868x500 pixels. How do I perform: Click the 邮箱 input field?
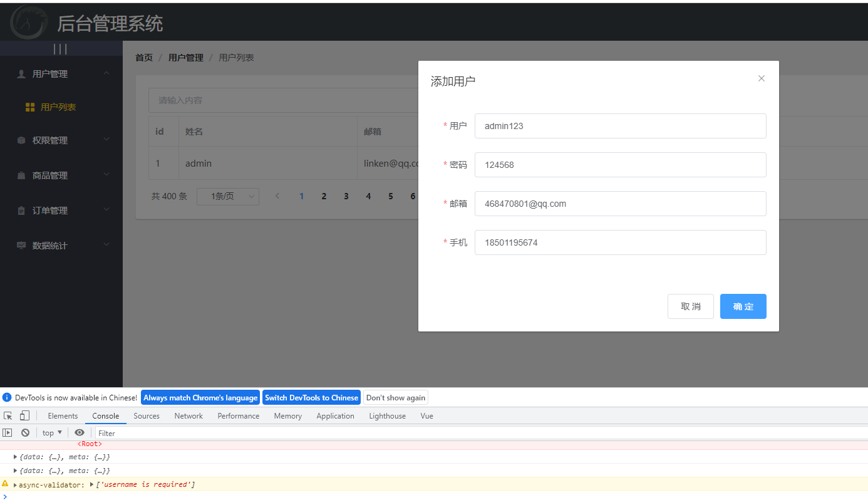pyautogui.click(x=620, y=204)
